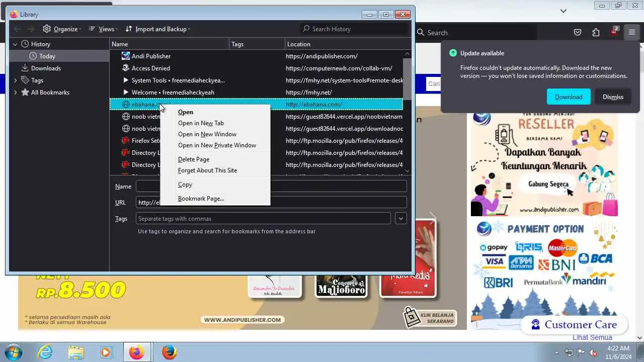
Task: Choose Delete Page from context menu
Action: click(x=215, y=159)
